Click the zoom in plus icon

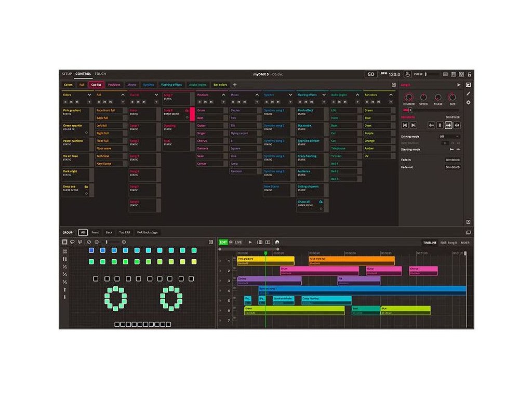point(124,242)
